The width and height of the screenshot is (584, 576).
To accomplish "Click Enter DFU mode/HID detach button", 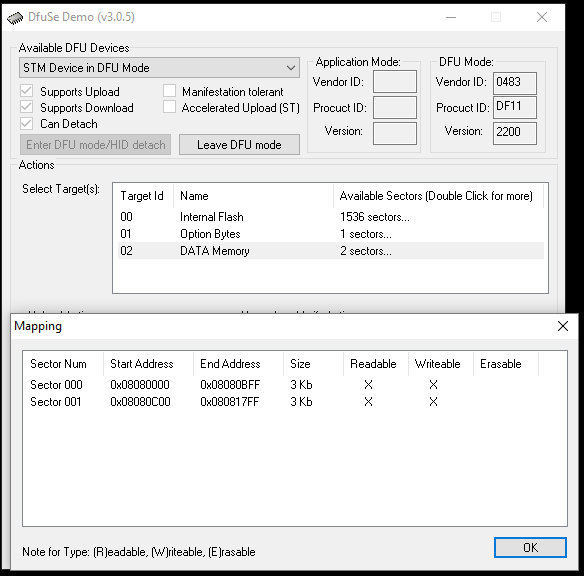I will [x=95, y=144].
